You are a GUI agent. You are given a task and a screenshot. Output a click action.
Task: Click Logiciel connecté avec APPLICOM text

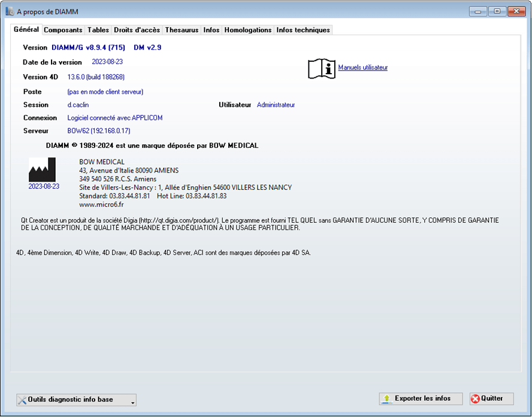click(x=115, y=118)
